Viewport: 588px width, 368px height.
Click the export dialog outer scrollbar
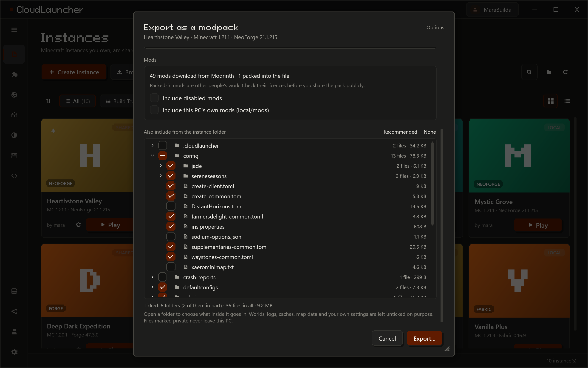[442, 225]
